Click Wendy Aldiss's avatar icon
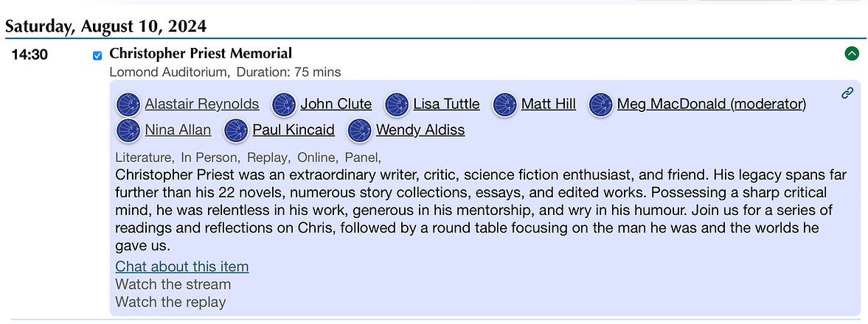The height and width of the screenshot is (324, 868). coord(359,130)
